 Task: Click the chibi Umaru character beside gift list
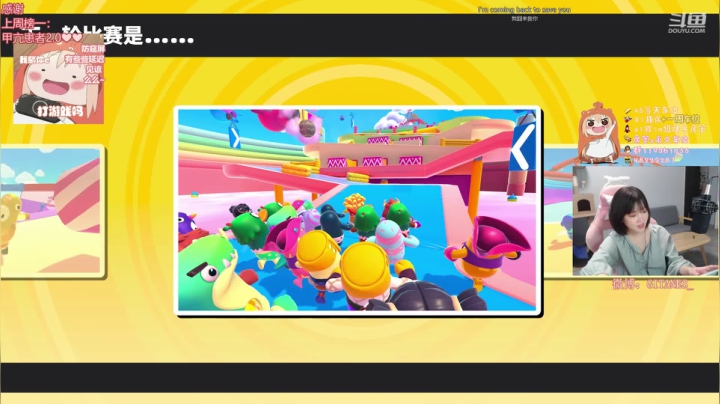click(598, 134)
